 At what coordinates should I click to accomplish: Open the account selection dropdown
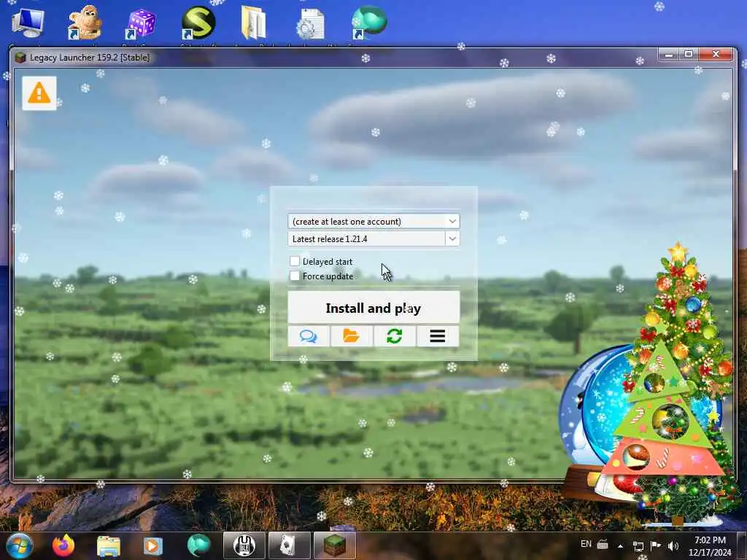click(373, 221)
